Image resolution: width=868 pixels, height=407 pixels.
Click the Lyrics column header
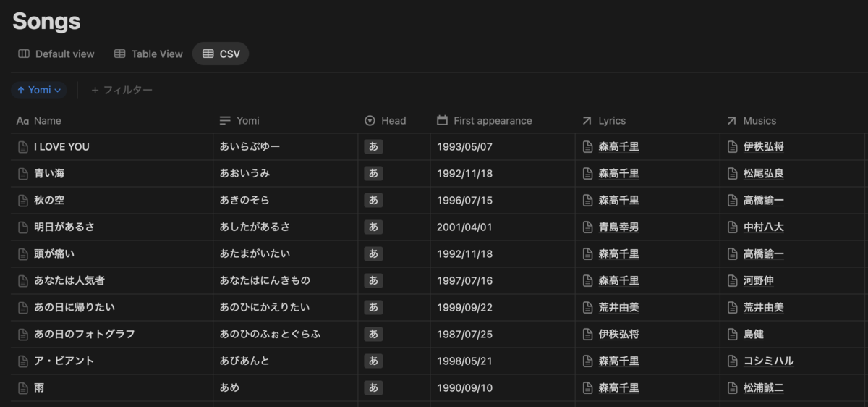(x=647, y=120)
